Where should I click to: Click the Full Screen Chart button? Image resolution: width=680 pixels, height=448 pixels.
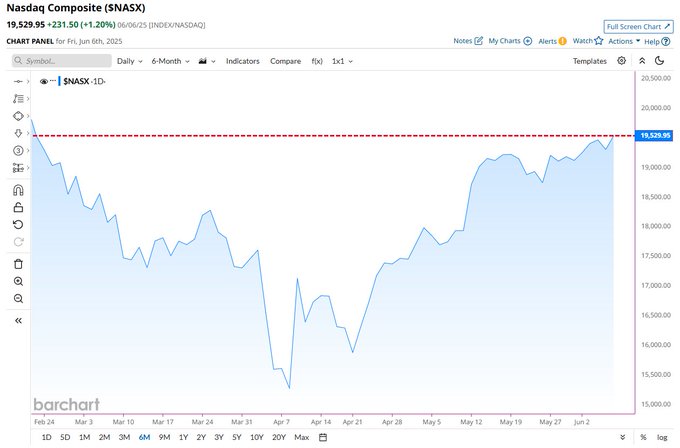[638, 26]
